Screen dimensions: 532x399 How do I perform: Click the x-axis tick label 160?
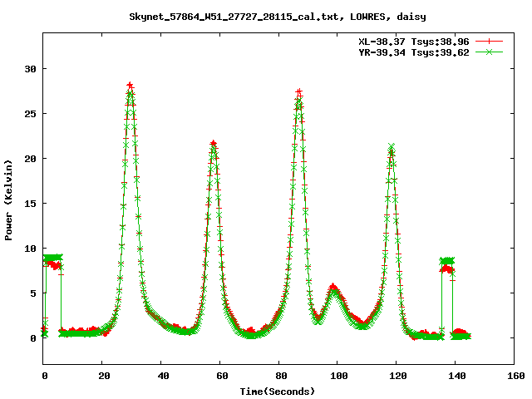pyautogui.click(x=516, y=376)
